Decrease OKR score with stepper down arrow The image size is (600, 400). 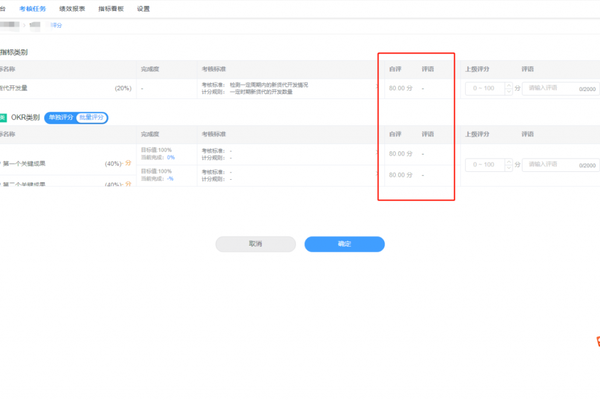click(508, 167)
